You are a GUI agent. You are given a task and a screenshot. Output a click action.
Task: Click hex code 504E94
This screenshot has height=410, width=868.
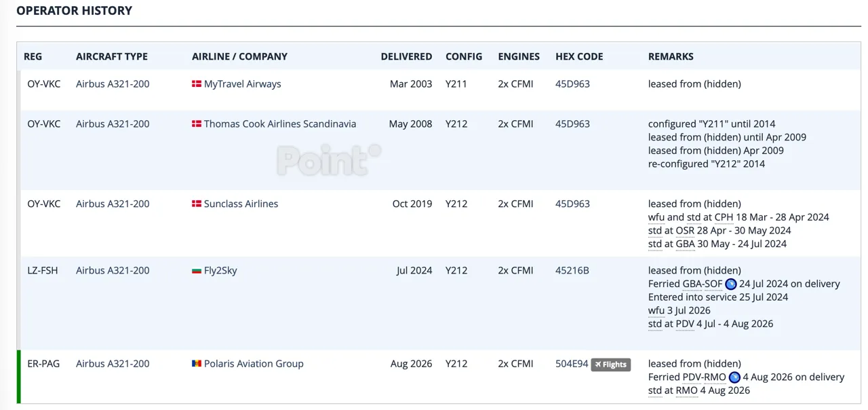[572, 364]
